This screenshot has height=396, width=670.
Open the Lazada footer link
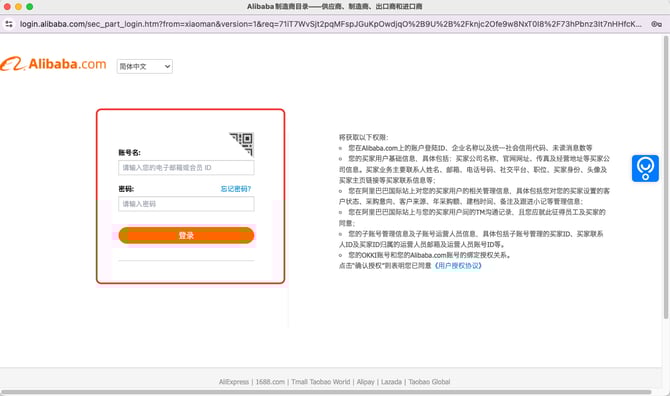point(391,382)
